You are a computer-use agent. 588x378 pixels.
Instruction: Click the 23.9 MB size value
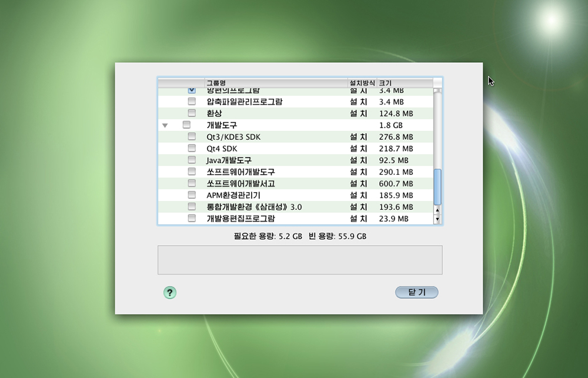[393, 219]
